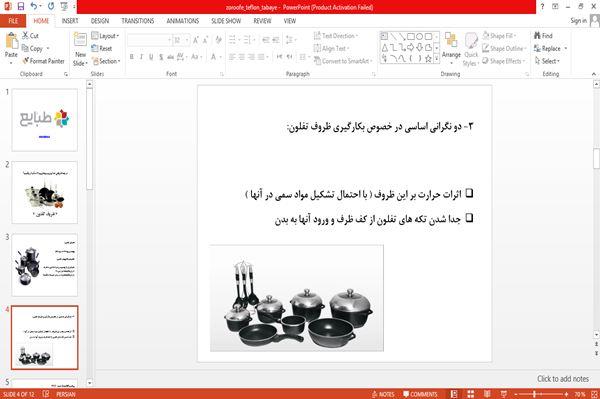Clear all formatting icon

[218, 40]
